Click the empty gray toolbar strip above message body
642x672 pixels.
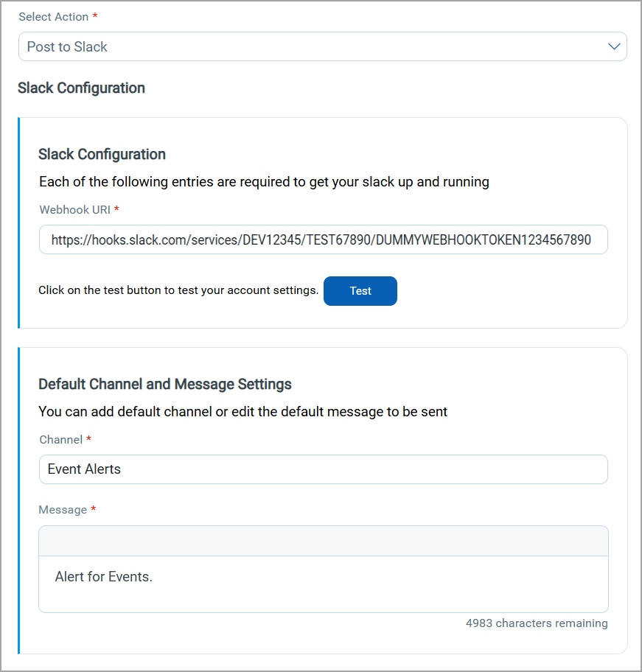click(323, 541)
